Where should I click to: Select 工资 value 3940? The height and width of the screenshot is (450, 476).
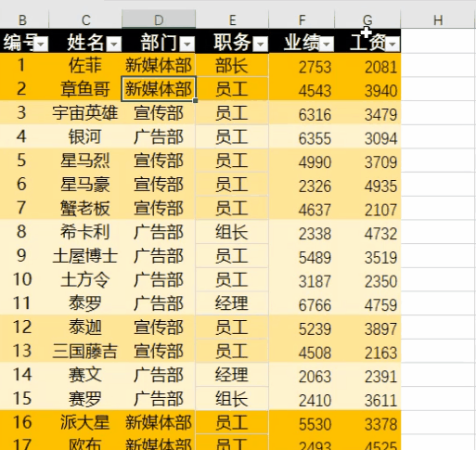(x=367, y=90)
